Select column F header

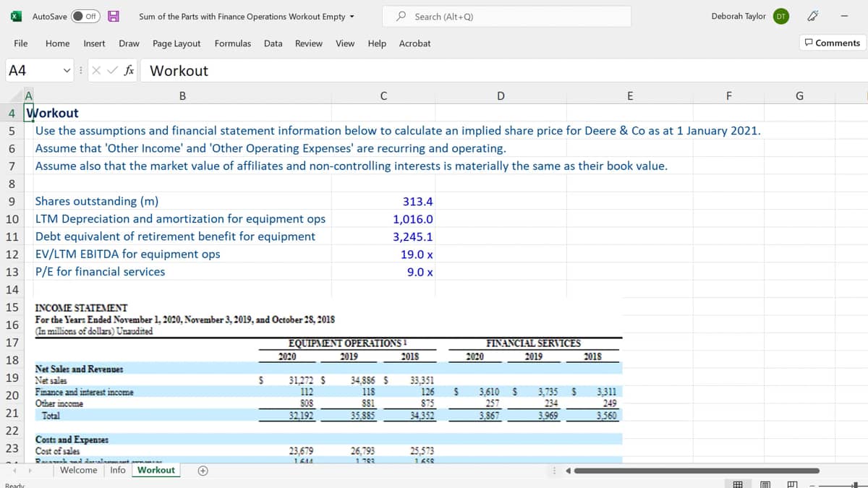point(728,95)
